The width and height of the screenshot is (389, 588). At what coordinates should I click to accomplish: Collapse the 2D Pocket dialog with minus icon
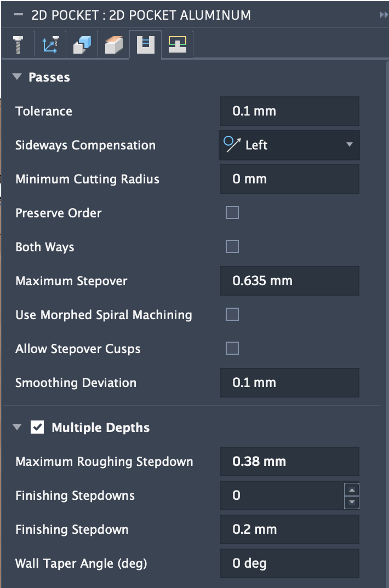(19, 15)
